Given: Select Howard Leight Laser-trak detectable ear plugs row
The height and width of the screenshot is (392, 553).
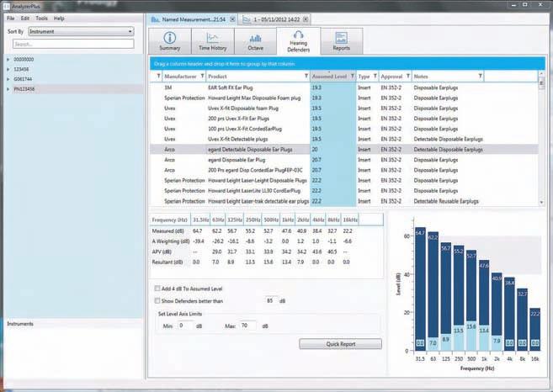Looking at the screenshot, I should point(344,201).
